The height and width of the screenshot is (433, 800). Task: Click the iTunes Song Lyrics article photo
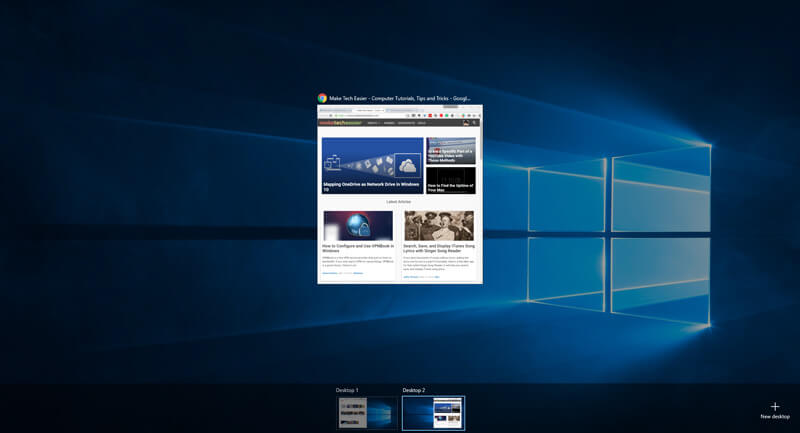[439, 225]
